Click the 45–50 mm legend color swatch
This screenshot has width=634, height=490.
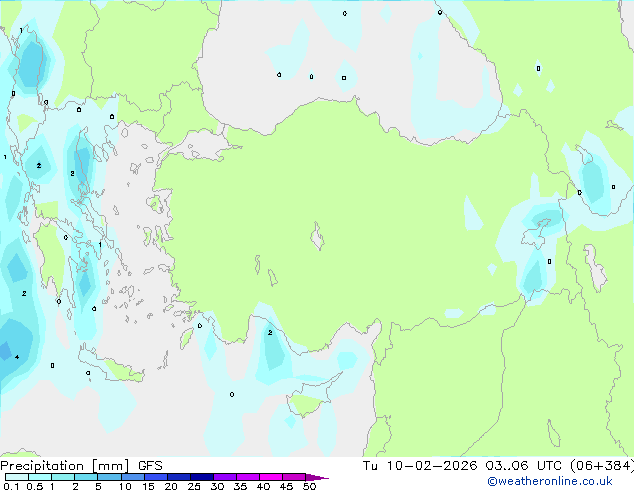(x=294, y=477)
